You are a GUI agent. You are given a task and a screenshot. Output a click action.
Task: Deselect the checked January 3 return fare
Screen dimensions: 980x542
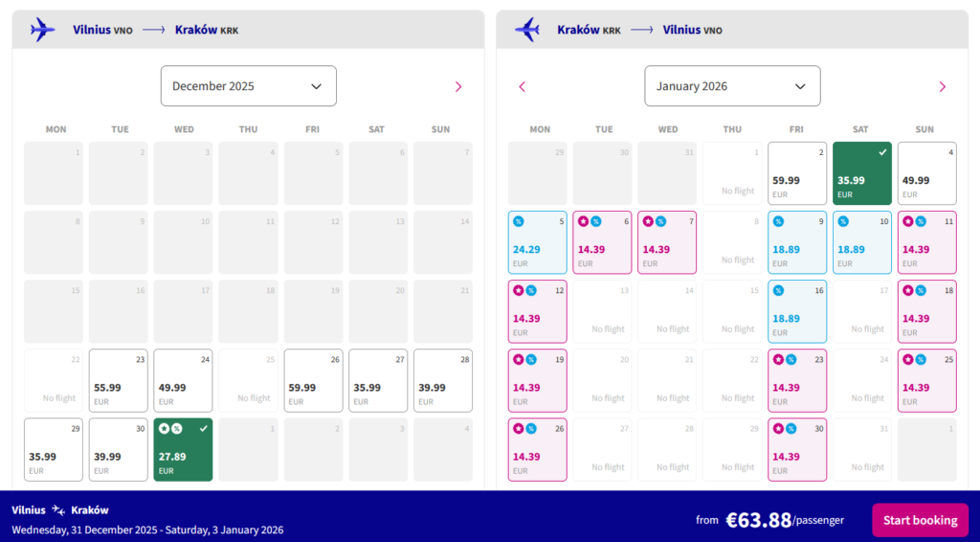tap(861, 172)
